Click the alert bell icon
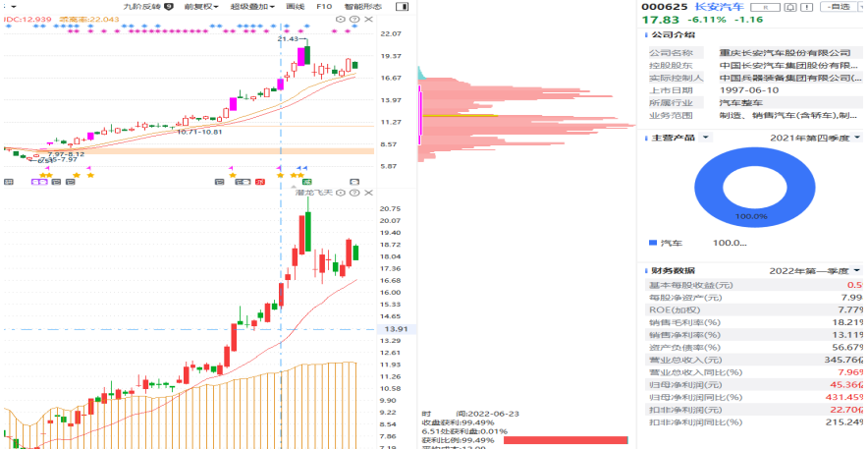The width and height of the screenshot is (868, 449). click(790, 7)
